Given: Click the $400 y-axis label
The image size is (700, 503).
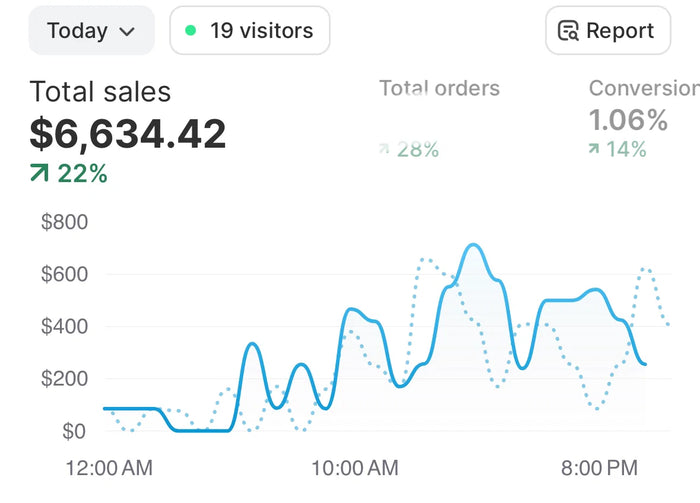Looking at the screenshot, I should [64, 326].
